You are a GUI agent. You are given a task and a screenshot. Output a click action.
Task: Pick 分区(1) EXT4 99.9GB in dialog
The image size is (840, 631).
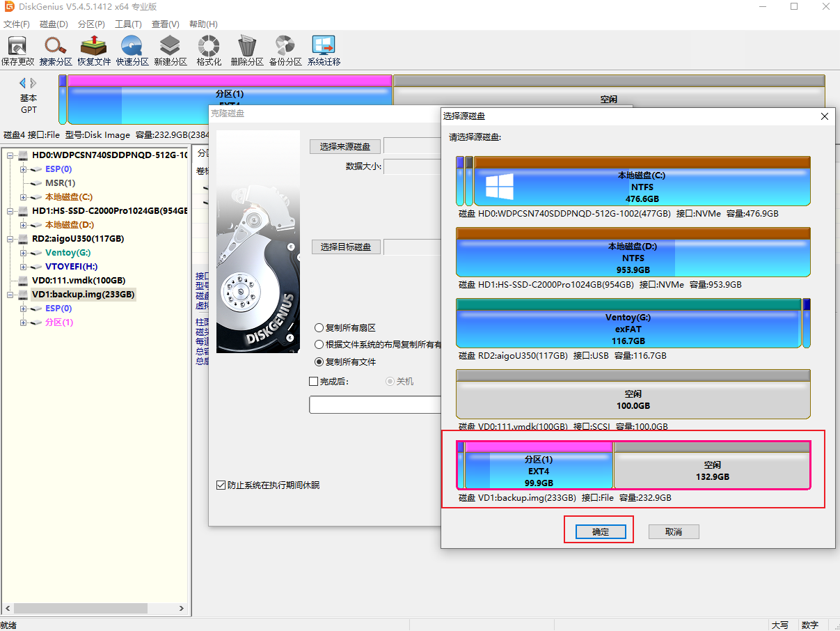click(x=539, y=465)
